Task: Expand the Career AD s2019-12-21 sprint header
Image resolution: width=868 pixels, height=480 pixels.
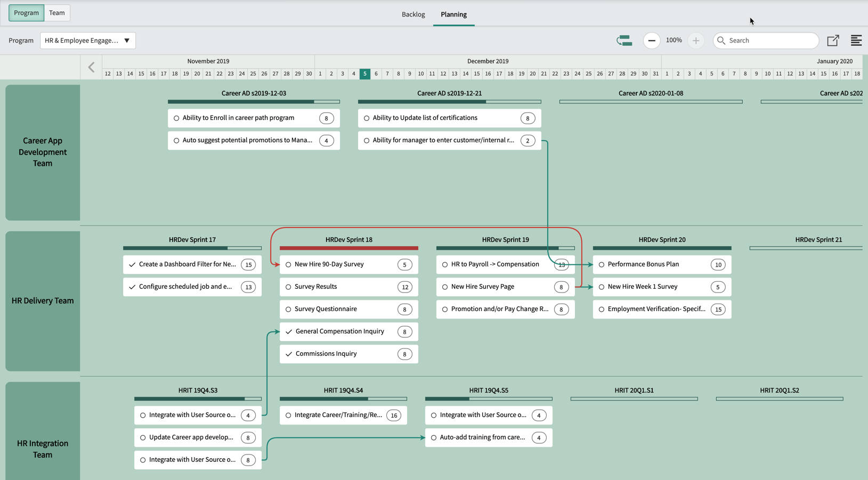Action: pyautogui.click(x=449, y=93)
